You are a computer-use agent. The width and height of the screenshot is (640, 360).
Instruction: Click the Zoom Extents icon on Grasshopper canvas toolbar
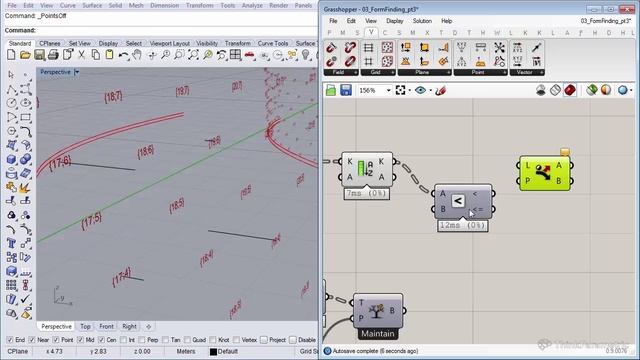pyautogui.click(x=400, y=90)
